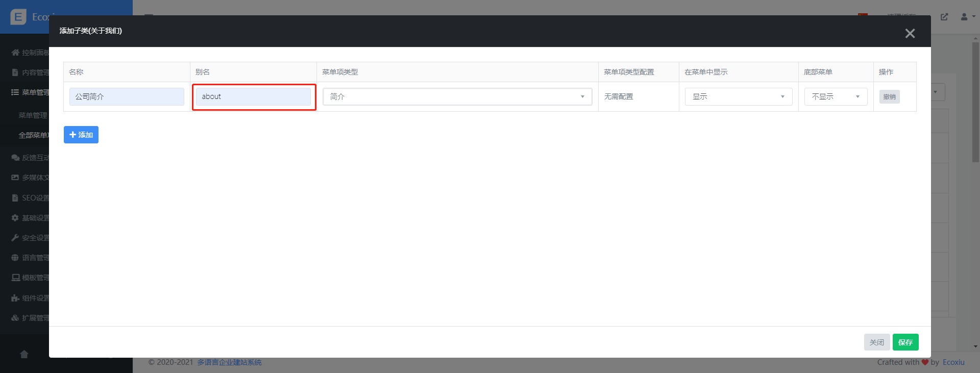This screenshot has width=980, height=373.
Task: Open the user account icon menu
Action: point(967,17)
